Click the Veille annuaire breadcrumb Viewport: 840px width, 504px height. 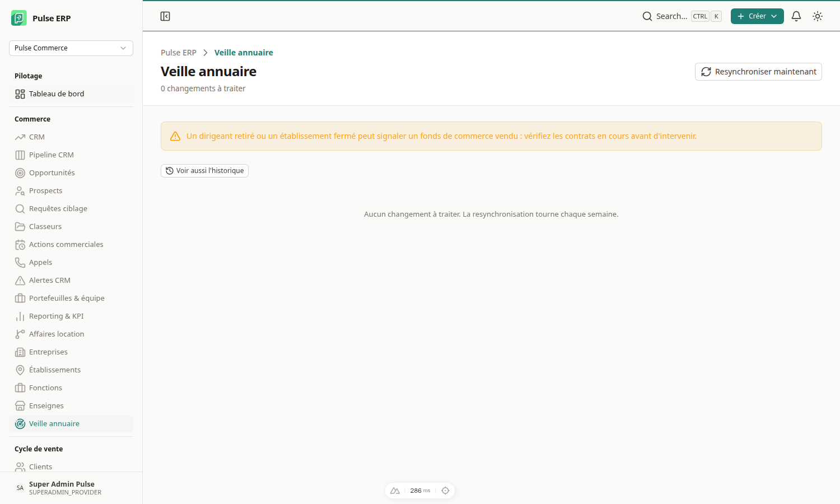(244, 53)
